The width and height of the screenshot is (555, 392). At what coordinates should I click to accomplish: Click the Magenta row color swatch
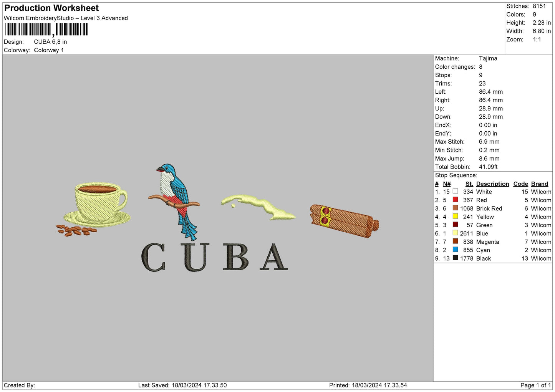coord(455,241)
